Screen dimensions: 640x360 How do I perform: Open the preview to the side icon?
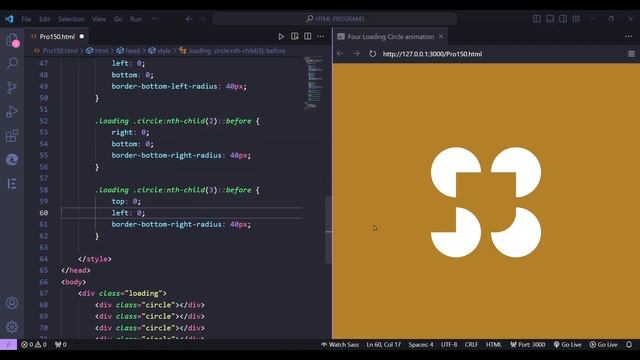pyautogui.click(x=295, y=36)
